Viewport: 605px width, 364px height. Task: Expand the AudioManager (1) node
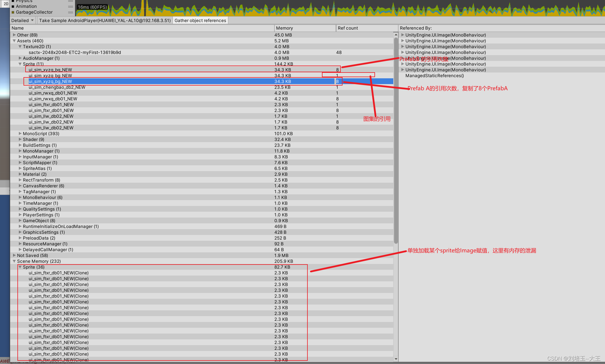pyautogui.click(x=20, y=58)
